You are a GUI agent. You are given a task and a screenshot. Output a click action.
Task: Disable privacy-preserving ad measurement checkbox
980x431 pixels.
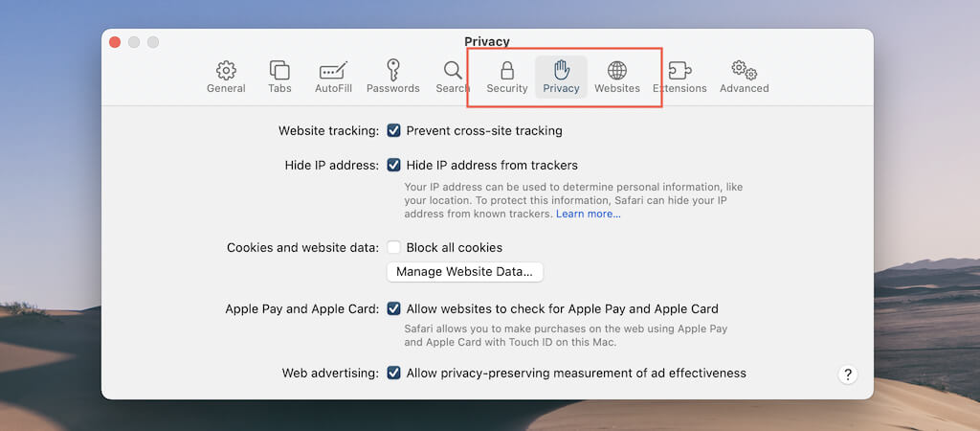click(393, 373)
